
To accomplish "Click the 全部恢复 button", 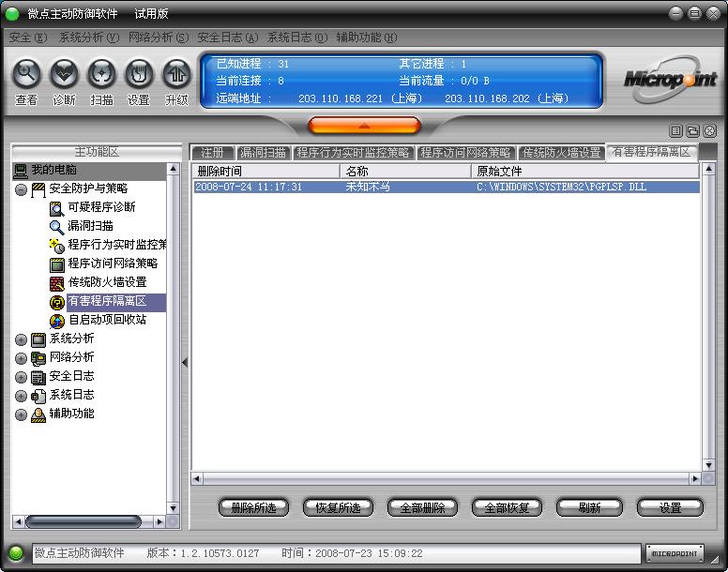I will (x=507, y=507).
